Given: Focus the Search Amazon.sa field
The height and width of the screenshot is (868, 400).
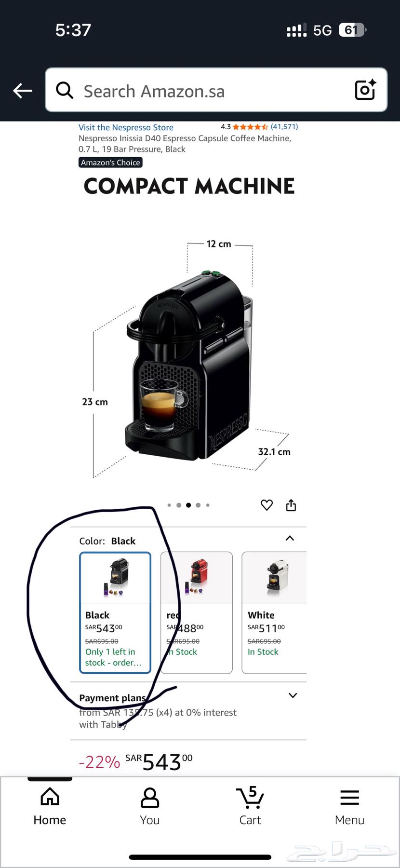Looking at the screenshot, I should pos(216,90).
